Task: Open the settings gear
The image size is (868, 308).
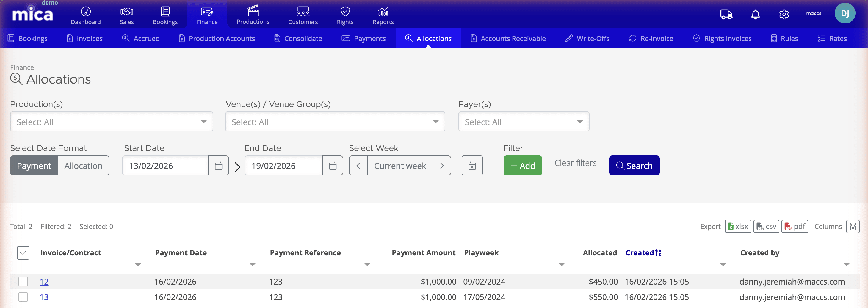Action: pos(784,15)
